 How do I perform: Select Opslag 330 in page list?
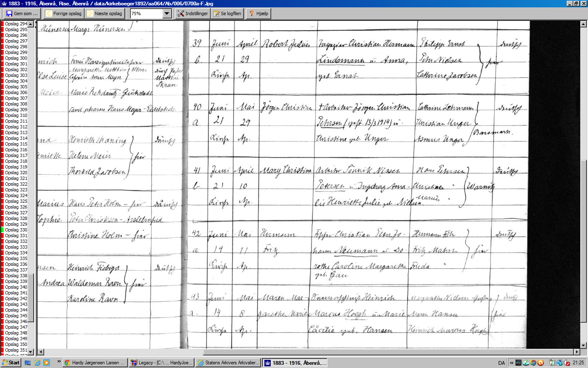pyautogui.click(x=16, y=230)
